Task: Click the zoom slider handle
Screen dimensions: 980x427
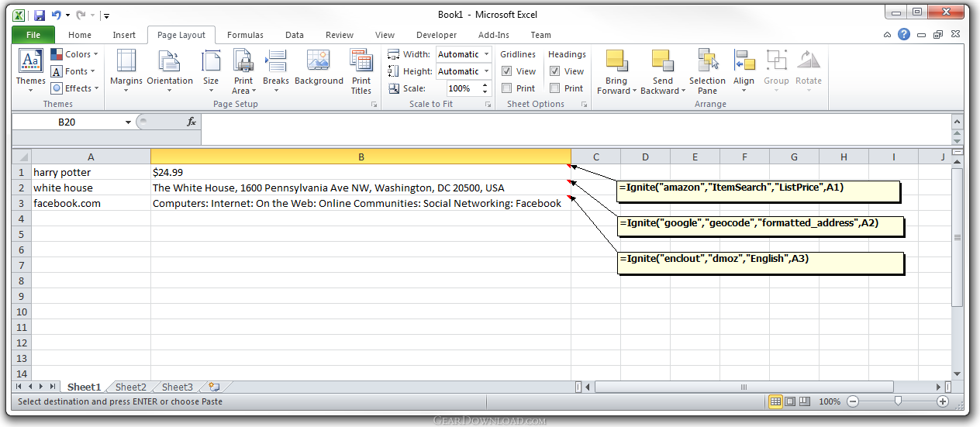Action: tap(898, 401)
